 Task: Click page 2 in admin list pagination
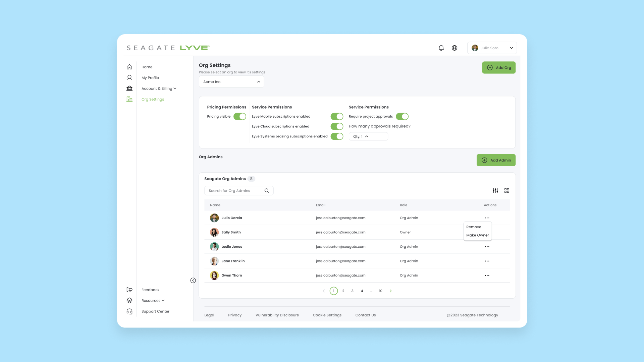(343, 291)
